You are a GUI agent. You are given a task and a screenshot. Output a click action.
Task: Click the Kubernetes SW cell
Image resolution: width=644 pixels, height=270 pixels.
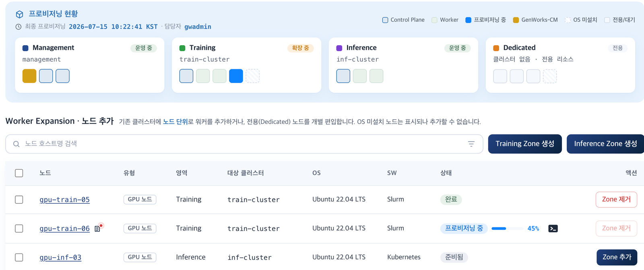pos(404,257)
